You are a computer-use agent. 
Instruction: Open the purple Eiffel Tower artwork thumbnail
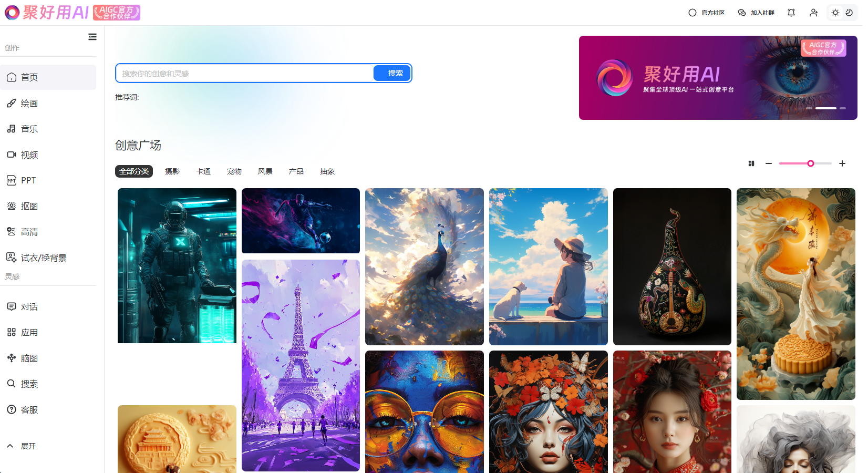pos(301,365)
